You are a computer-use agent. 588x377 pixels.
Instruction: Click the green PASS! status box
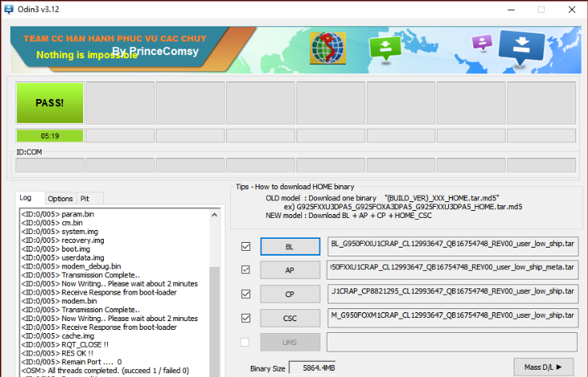pos(50,103)
